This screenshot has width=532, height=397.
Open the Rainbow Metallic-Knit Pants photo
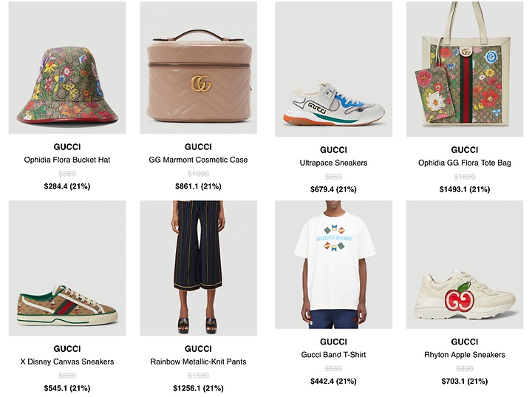pyautogui.click(x=199, y=268)
